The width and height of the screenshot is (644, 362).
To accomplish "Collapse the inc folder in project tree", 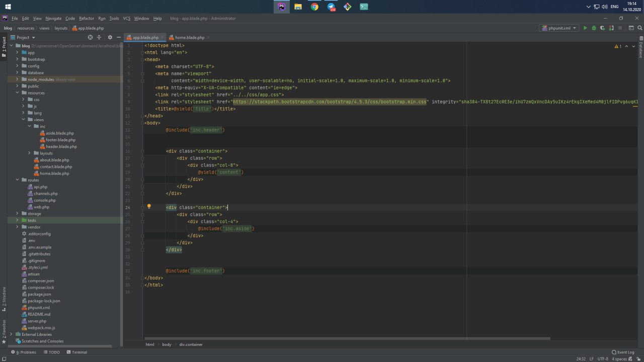I will 30,126.
